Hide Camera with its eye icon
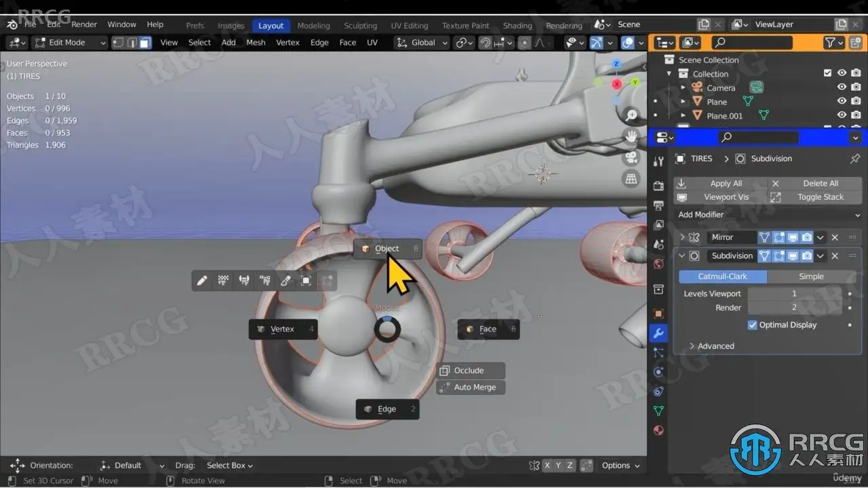 (842, 87)
